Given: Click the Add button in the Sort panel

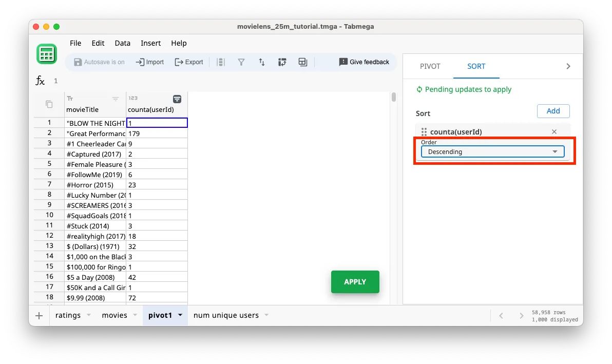Looking at the screenshot, I should pos(553,111).
